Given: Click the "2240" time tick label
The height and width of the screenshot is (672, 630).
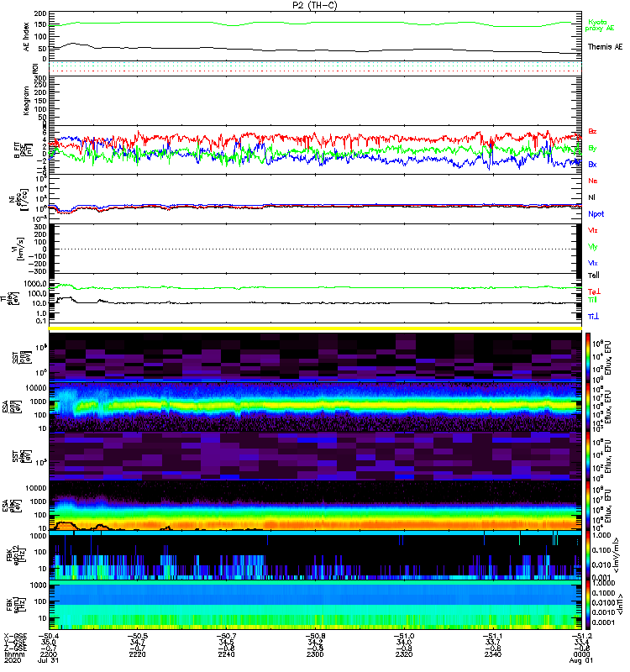Looking at the screenshot, I should (226, 654).
